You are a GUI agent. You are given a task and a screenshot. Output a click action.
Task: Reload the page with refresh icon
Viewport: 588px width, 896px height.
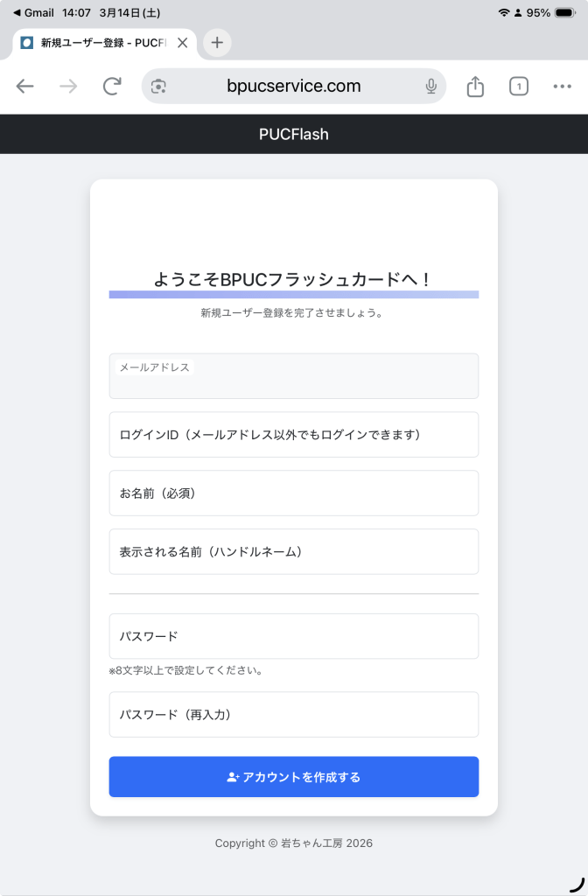(112, 86)
